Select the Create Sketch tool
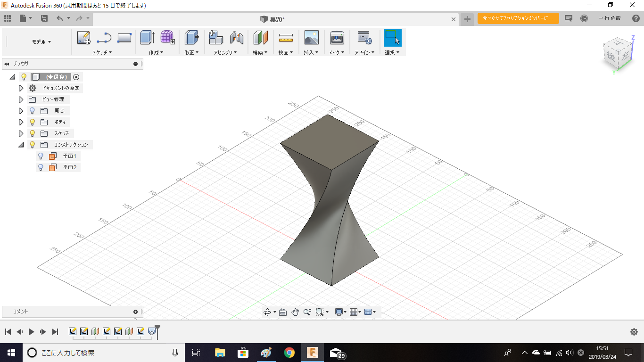This screenshot has width=644, height=362. (x=83, y=38)
